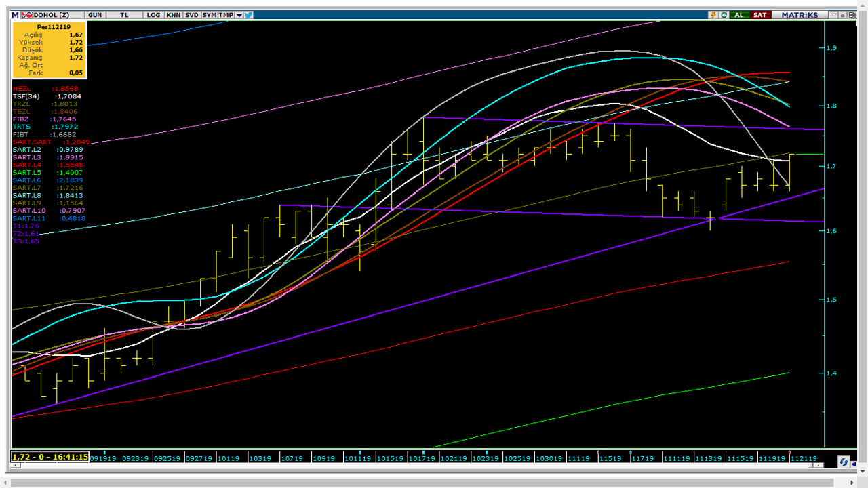Click the status bar 1,72 - 0 - 16:41:15

click(50, 457)
